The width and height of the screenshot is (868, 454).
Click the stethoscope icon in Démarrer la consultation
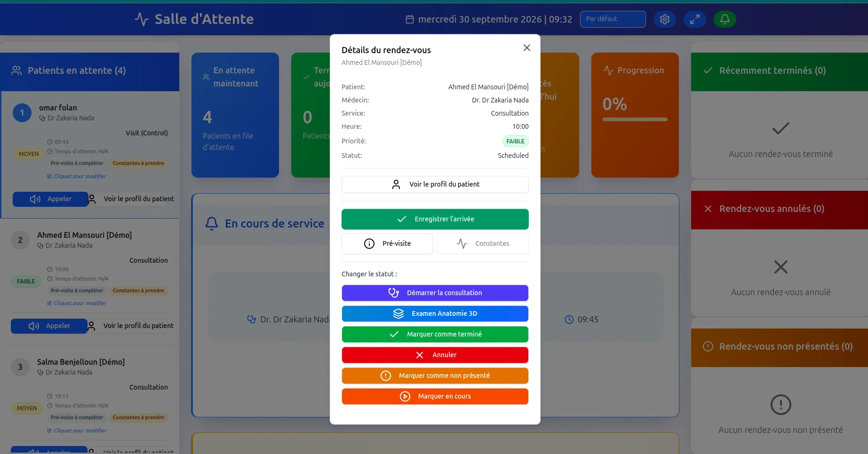coord(393,293)
